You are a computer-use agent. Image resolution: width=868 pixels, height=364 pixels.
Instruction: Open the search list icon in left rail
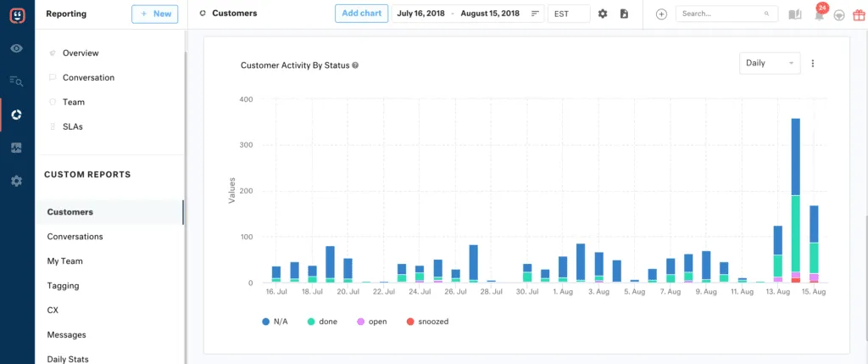16,81
